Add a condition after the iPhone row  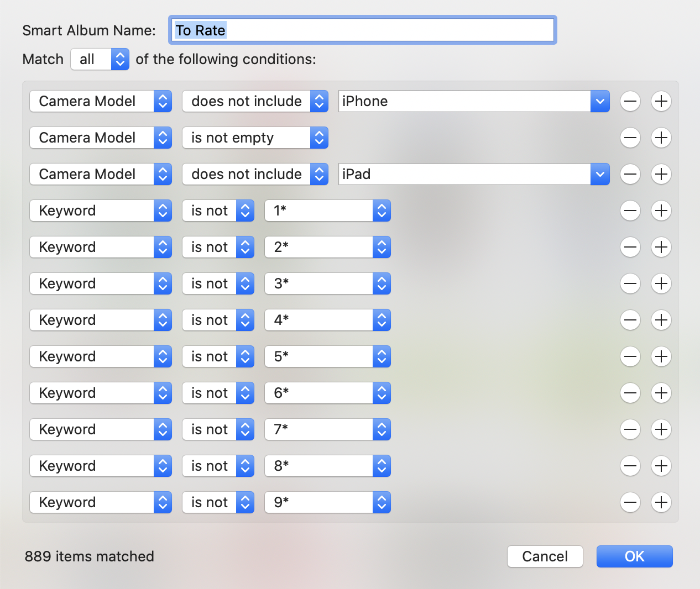(x=661, y=101)
